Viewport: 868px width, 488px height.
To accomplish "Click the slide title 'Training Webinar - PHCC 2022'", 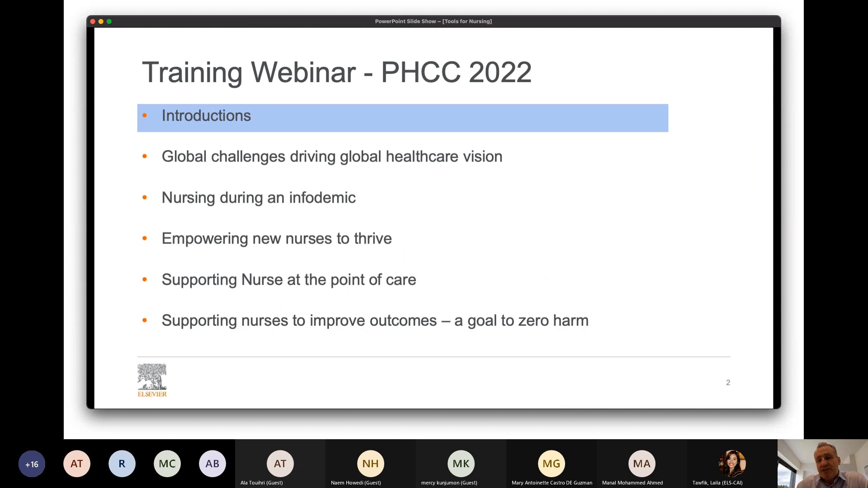I will (337, 72).
